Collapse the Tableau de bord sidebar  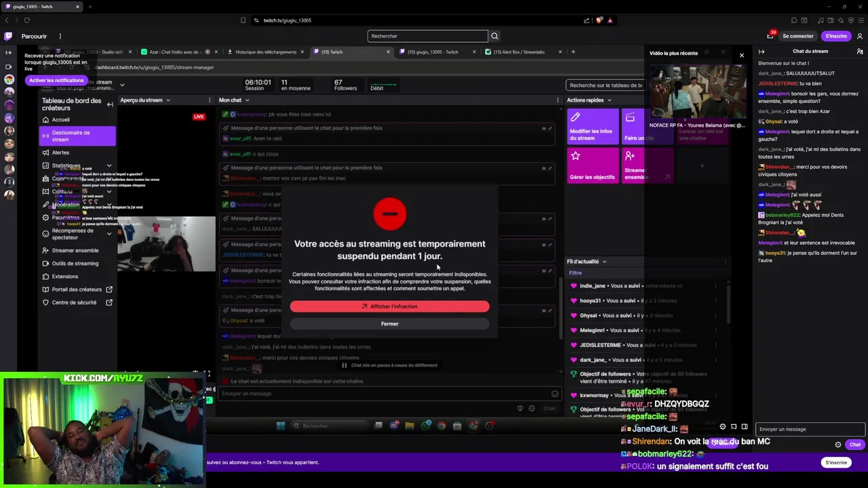[110, 104]
